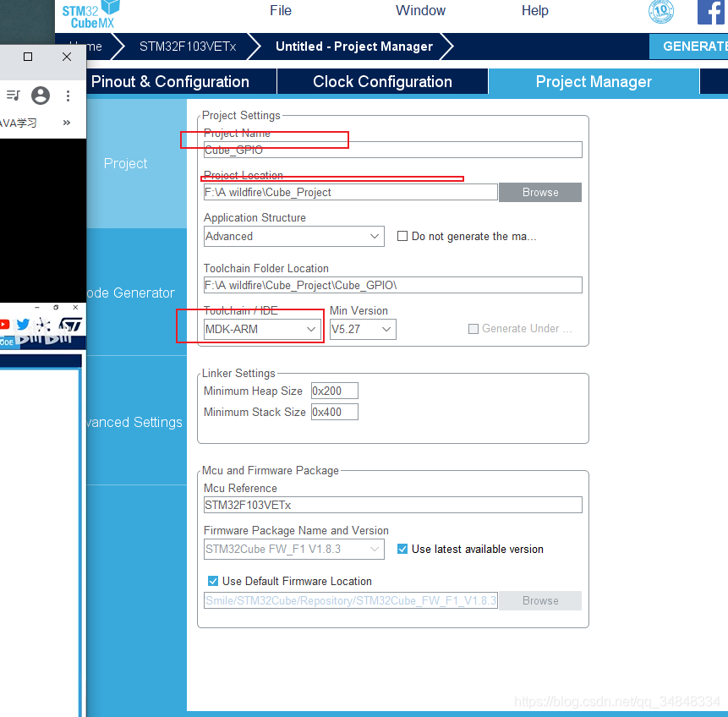Show more bookmarks chevron in browser
The image size is (728, 717).
(x=67, y=123)
